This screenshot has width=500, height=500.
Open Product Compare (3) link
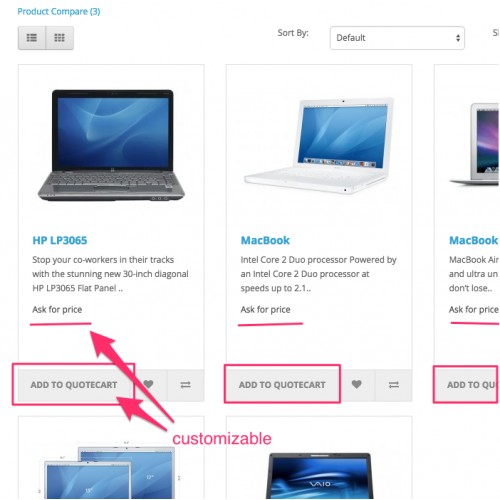click(x=59, y=12)
